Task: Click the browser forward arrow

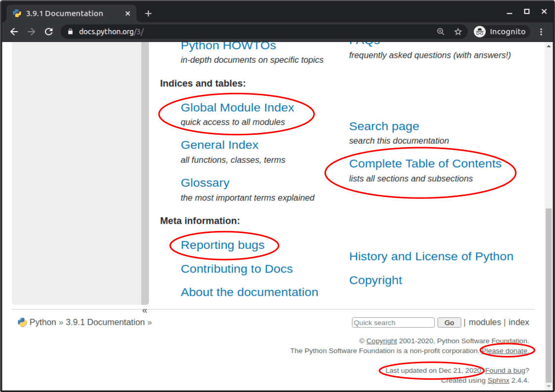Action: [x=31, y=31]
